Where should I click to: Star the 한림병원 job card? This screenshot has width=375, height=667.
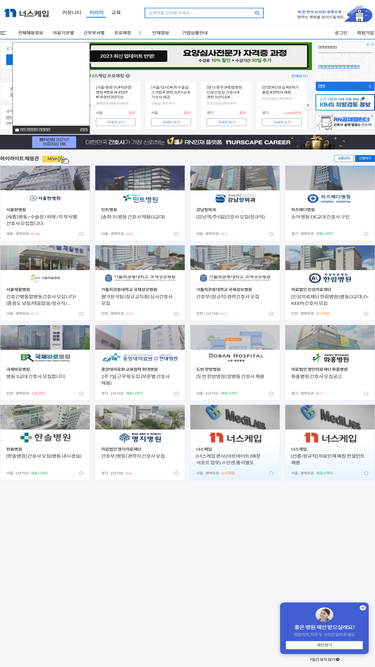pos(366,314)
